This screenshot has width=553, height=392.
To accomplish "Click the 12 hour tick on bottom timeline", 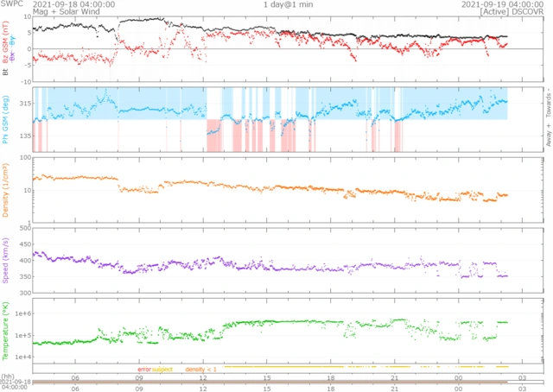I will point(203,376).
